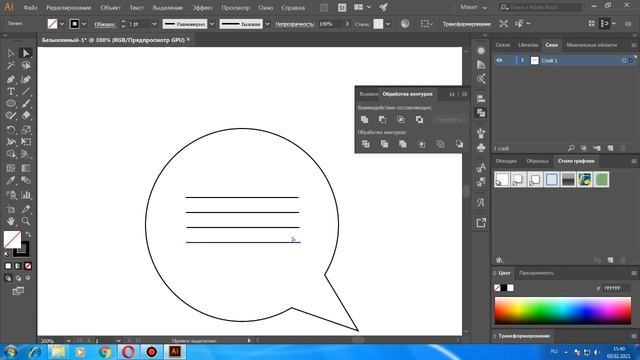
Task: Enable Draw Normal mode
Action: (x=8, y=278)
